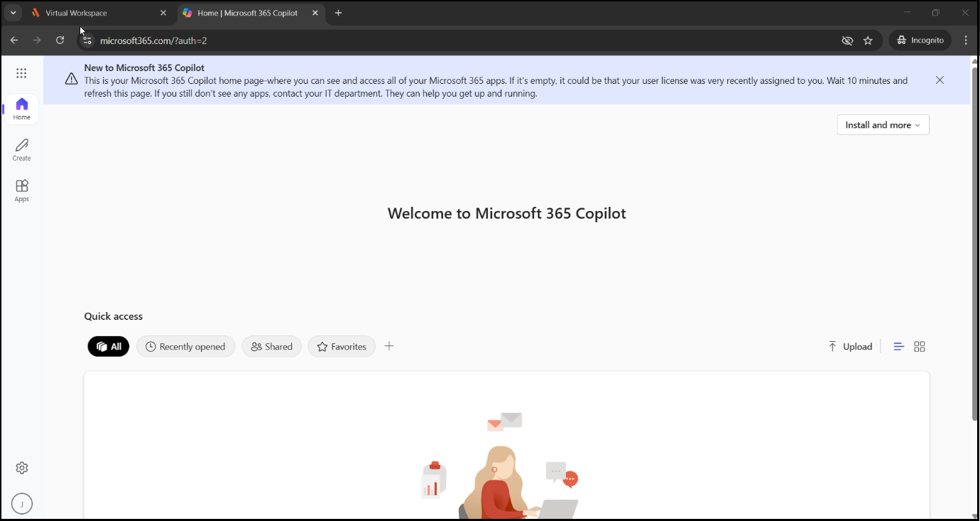Show Shared files filter
The height and width of the screenshot is (521, 980).
[x=272, y=347]
